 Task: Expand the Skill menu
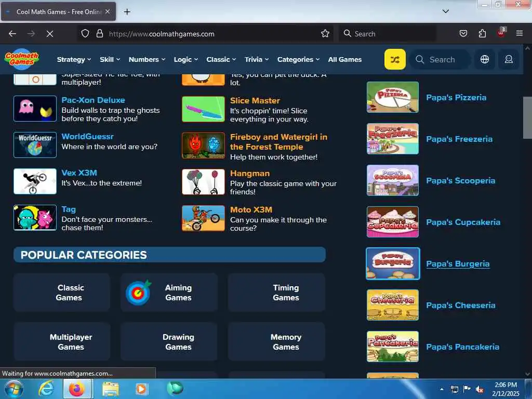pyautogui.click(x=110, y=59)
